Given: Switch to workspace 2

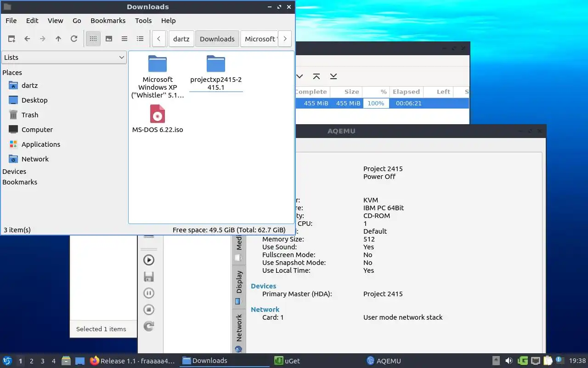Looking at the screenshot, I should tap(31, 361).
